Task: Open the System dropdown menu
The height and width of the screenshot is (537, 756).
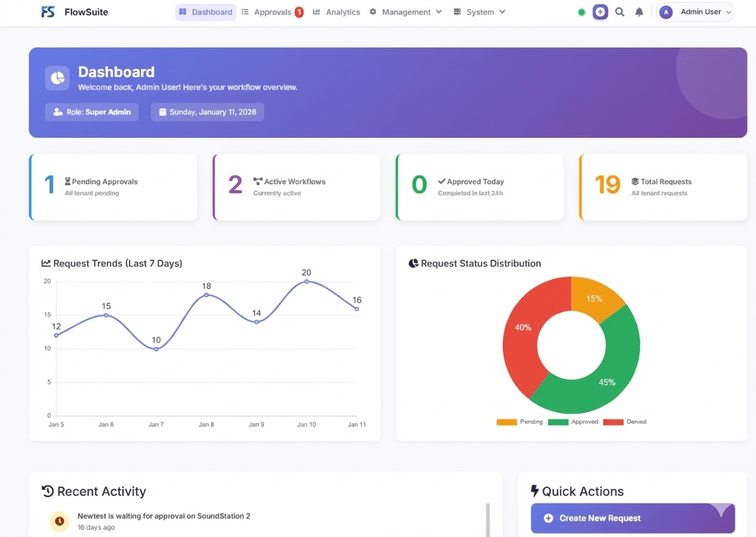Action: tap(479, 11)
